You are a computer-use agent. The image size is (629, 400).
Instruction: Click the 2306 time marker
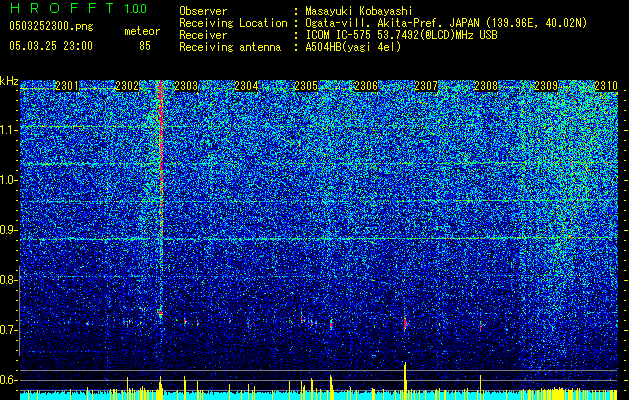(366, 86)
